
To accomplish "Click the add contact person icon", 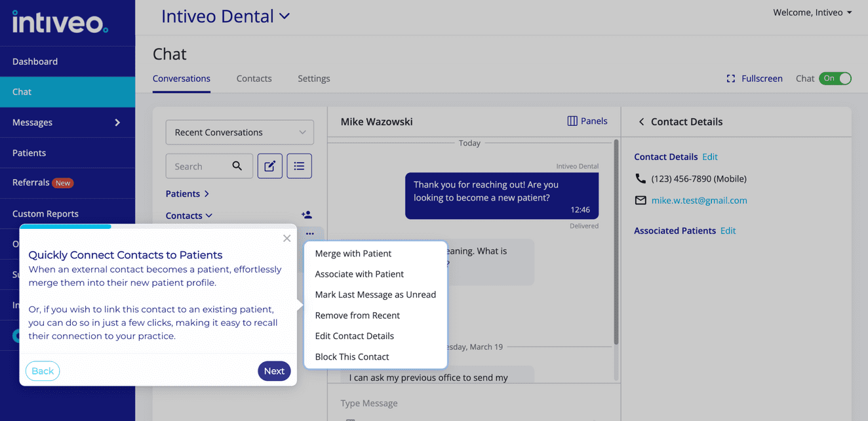I will [x=306, y=215].
